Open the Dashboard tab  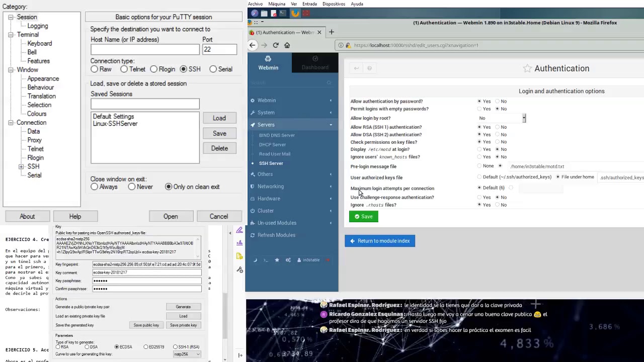pos(315,63)
